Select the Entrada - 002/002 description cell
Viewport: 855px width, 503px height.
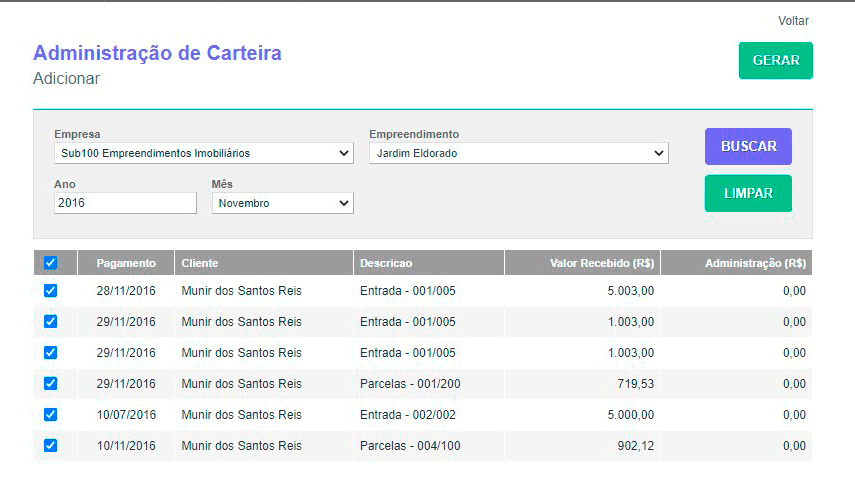[x=407, y=414]
